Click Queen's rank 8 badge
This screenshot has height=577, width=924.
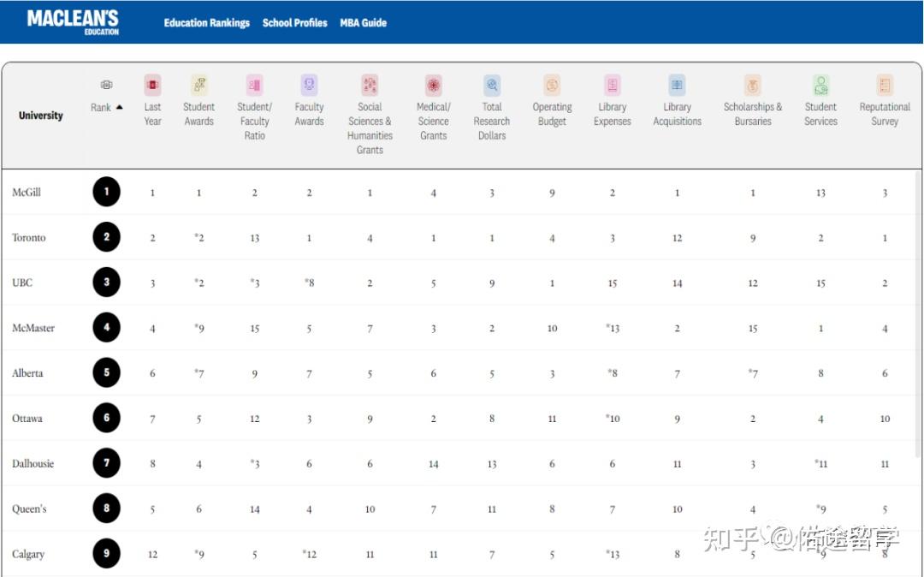click(x=106, y=508)
